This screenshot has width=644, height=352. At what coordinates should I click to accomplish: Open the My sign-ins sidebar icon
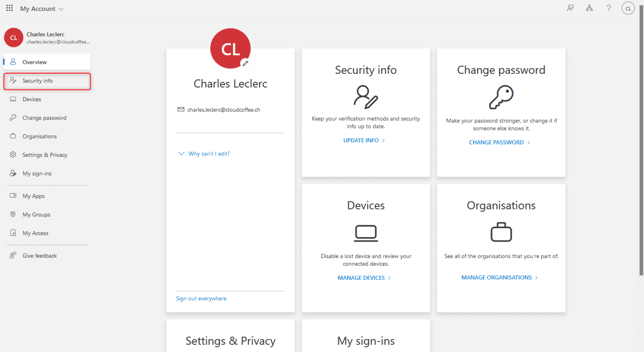(14, 173)
